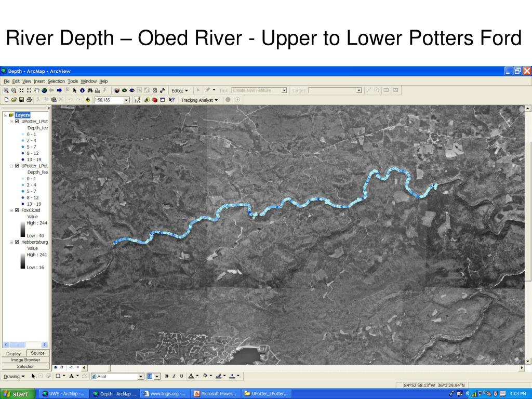Go to next extent blue arrow

pyautogui.click(x=59, y=90)
